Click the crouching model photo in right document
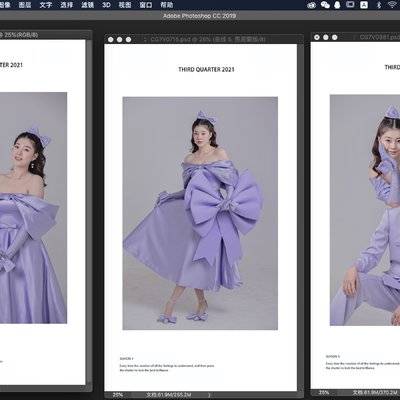This screenshot has width=400, height=400. (x=365, y=210)
